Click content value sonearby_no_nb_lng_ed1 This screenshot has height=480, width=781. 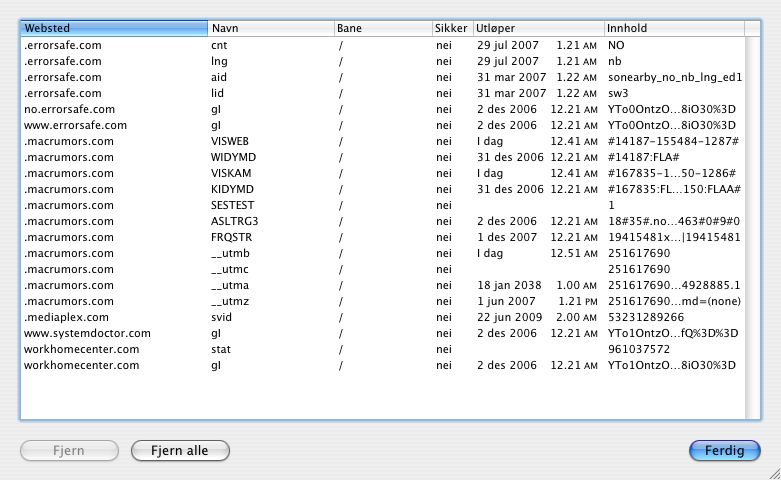pyautogui.click(x=675, y=77)
